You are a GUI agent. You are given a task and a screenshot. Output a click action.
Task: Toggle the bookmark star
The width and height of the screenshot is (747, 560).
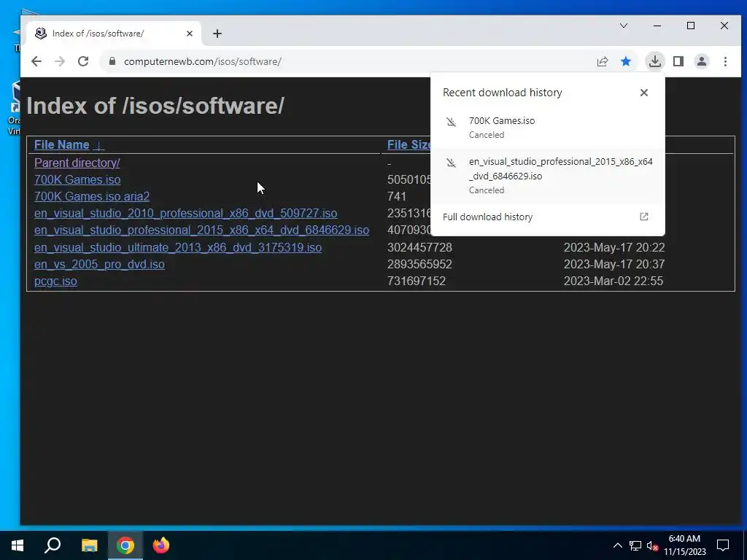click(626, 61)
